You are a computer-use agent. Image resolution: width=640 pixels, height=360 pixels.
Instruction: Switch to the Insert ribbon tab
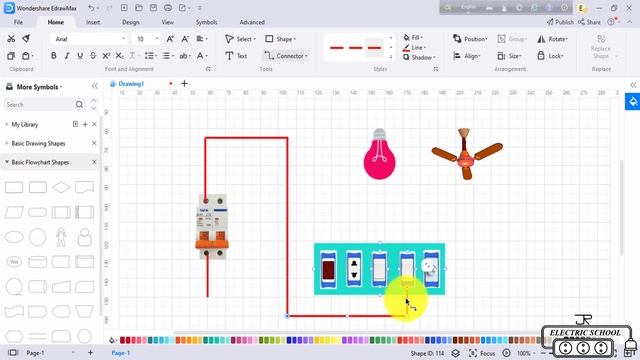[93, 22]
